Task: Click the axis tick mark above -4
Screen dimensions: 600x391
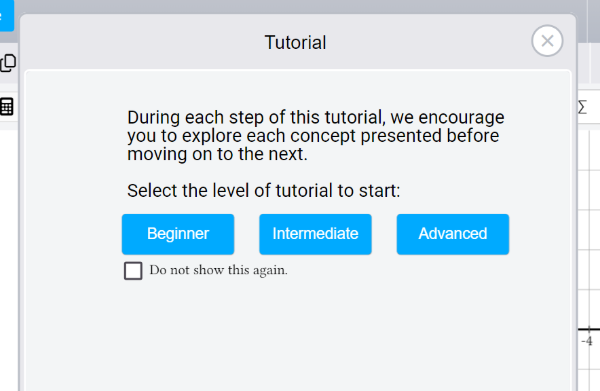Action: click(589, 329)
